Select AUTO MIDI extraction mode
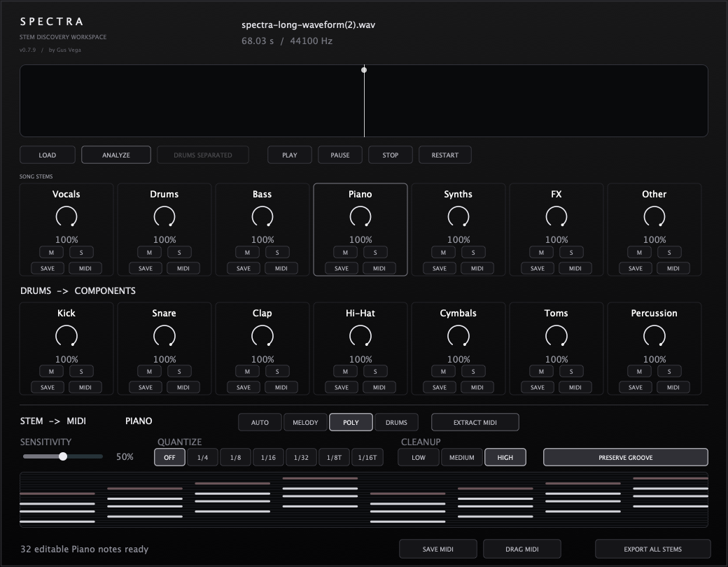728x567 pixels. pos(260,422)
